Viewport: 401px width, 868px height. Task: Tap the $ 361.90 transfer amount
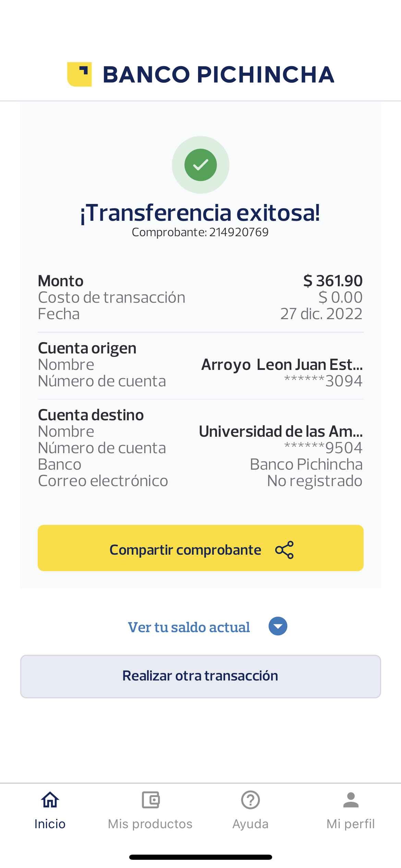point(333,281)
